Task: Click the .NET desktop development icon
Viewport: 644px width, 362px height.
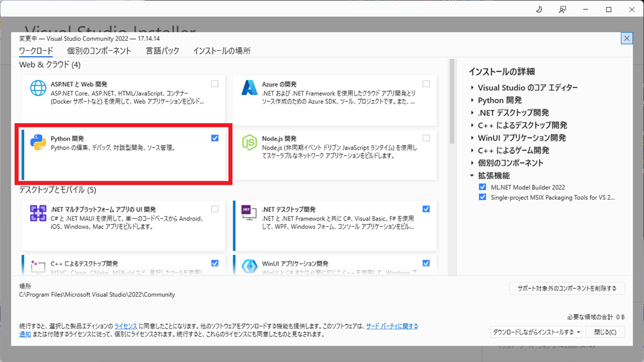Action: [249, 212]
